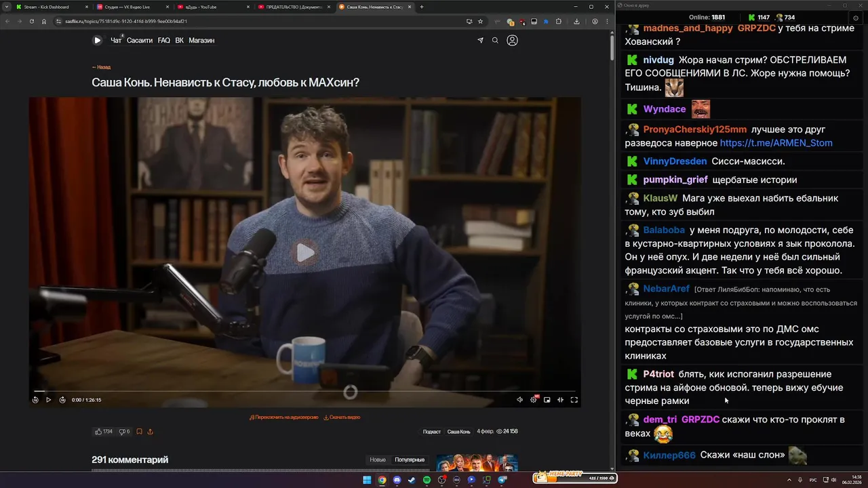The width and height of the screenshot is (868, 488).
Task: Go back via the Назад link
Action: [x=101, y=67]
